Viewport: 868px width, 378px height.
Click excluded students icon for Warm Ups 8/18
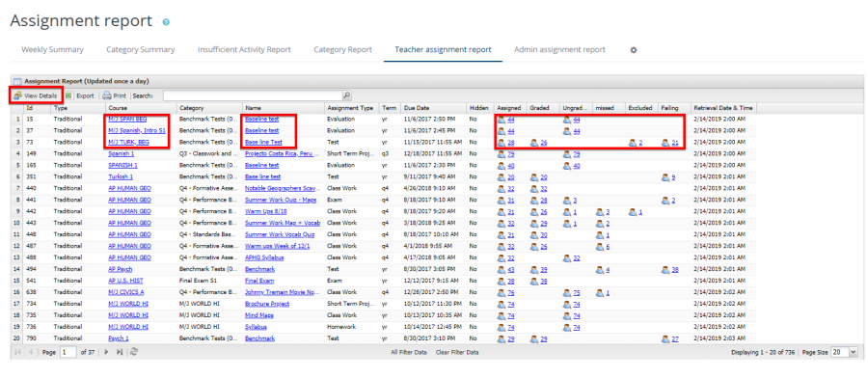coord(633,211)
